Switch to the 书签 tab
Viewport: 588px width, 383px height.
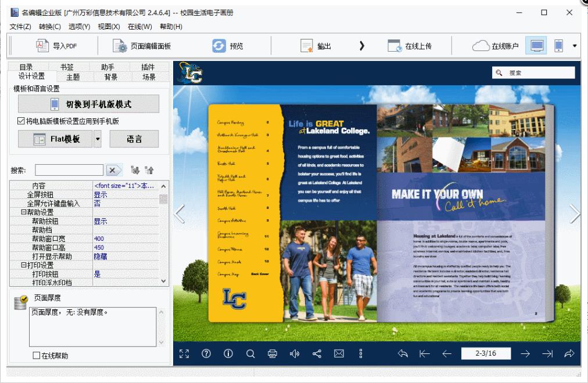coord(67,67)
